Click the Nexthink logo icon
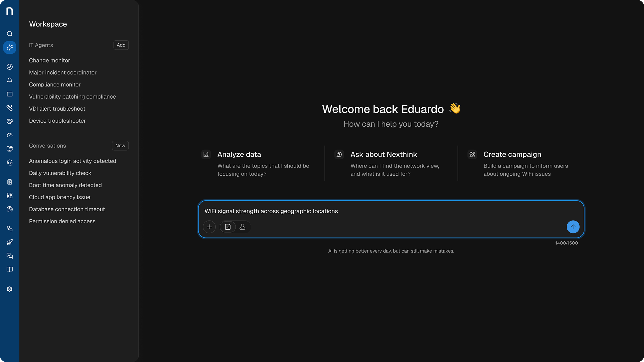The image size is (644, 362). [x=10, y=11]
